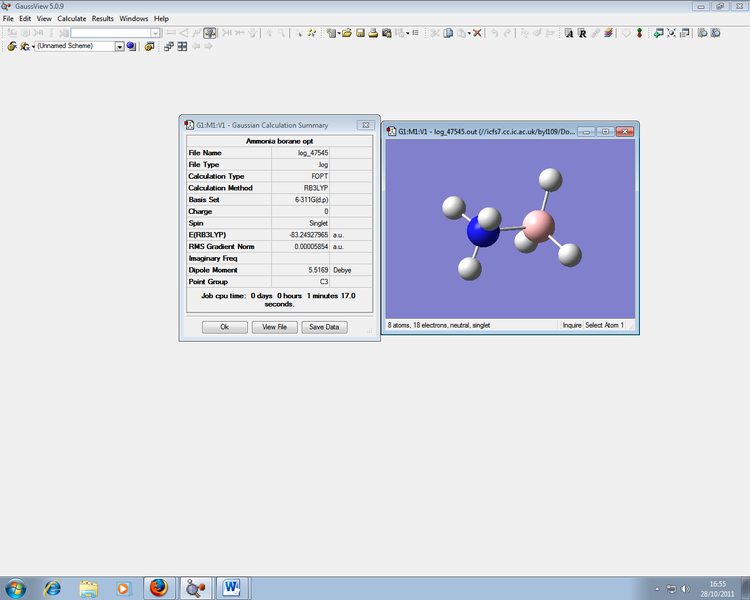Open the File menu

[x=8, y=19]
